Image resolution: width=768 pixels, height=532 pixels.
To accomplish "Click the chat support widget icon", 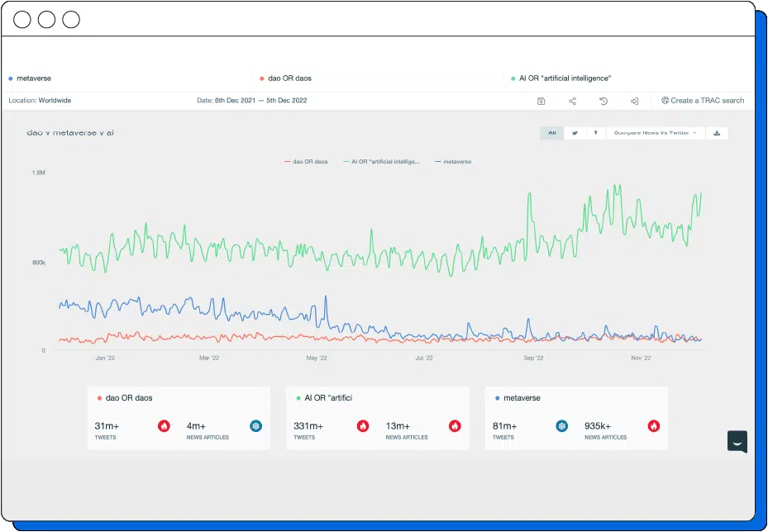I will click(x=737, y=442).
